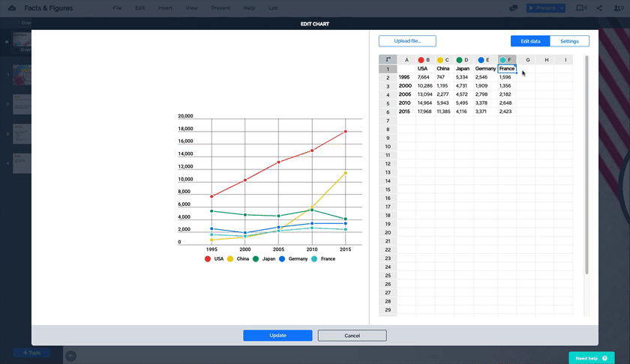The width and height of the screenshot is (630, 364).
Task: Click the cloud icon next to Facts & Figures
Action: click(x=12, y=8)
